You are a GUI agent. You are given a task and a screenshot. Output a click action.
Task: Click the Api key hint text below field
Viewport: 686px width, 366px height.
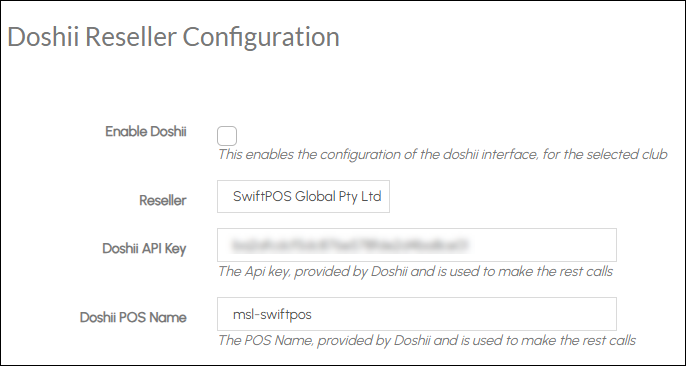(x=415, y=272)
